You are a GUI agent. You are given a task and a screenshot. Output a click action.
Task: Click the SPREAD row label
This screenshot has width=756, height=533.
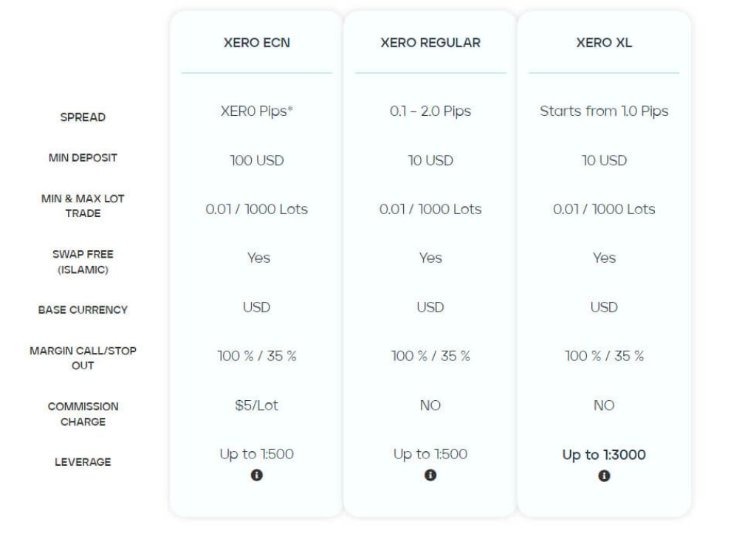coord(83,117)
